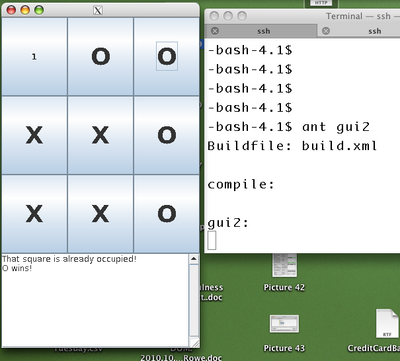Select the Picture 43 desktop file icon

284,324
